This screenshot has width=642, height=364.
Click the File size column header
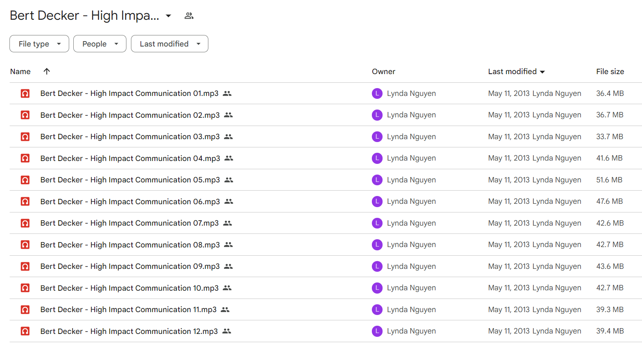(x=610, y=71)
